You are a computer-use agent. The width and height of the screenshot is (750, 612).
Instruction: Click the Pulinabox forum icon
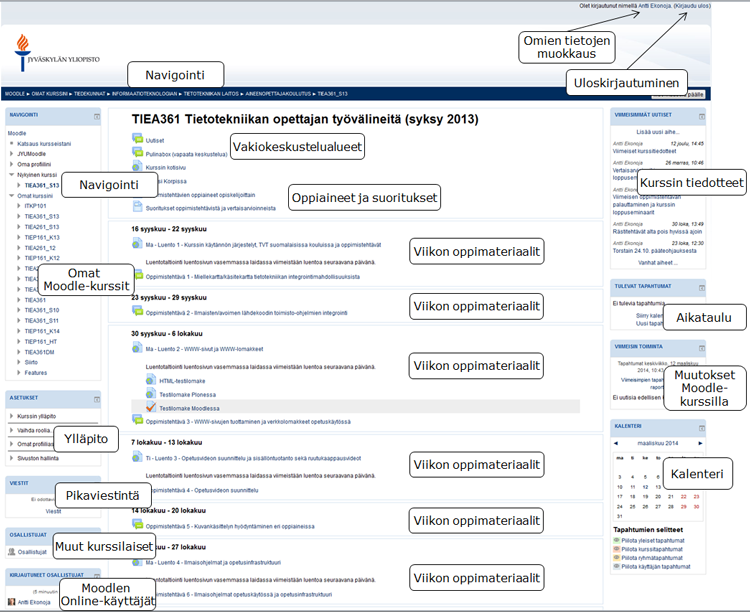[137, 153]
